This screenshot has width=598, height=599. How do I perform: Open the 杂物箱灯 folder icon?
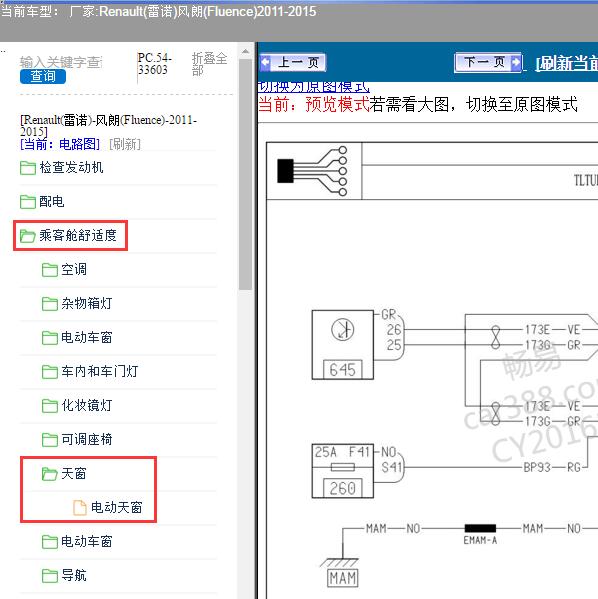coord(50,304)
